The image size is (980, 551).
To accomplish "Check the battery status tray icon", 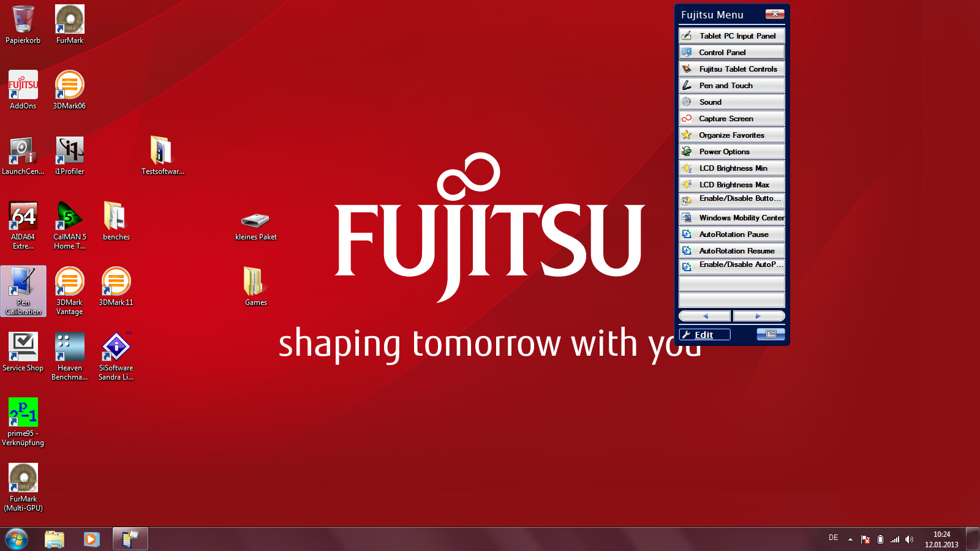I will tap(880, 539).
